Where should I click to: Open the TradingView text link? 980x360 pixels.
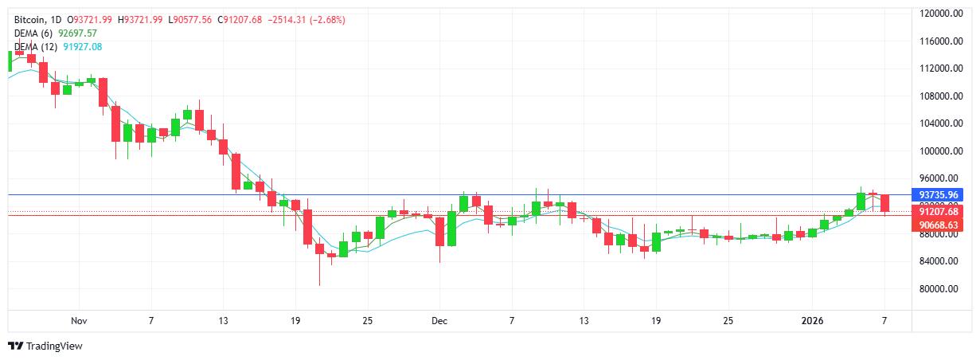point(54,346)
